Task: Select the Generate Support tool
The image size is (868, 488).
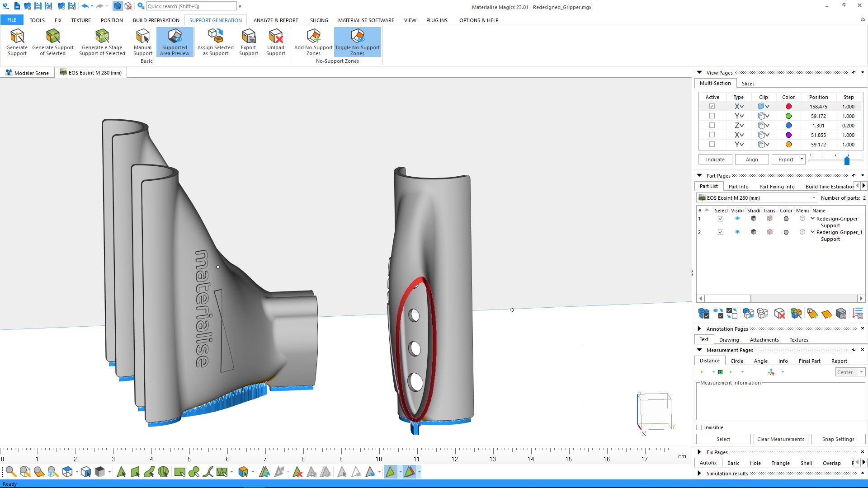Action: pyautogui.click(x=17, y=42)
